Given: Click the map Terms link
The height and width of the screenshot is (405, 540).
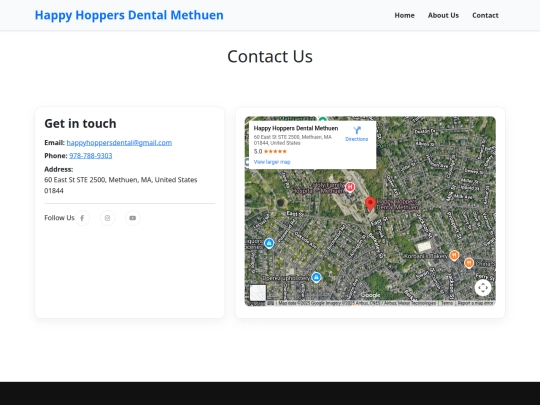Looking at the screenshot, I should click(447, 303).
